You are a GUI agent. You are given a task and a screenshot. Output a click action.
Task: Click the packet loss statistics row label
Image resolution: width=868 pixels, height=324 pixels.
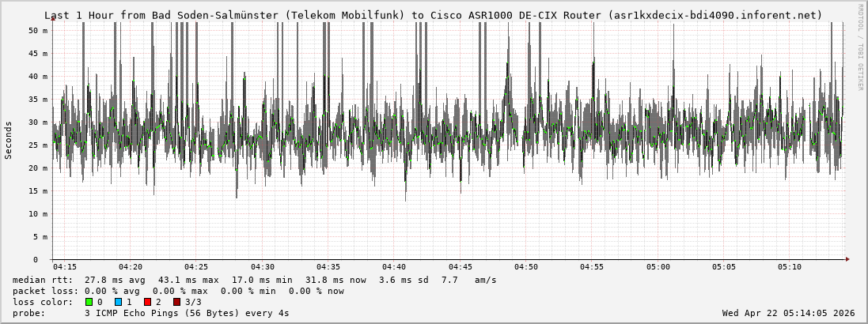(42, 291)
